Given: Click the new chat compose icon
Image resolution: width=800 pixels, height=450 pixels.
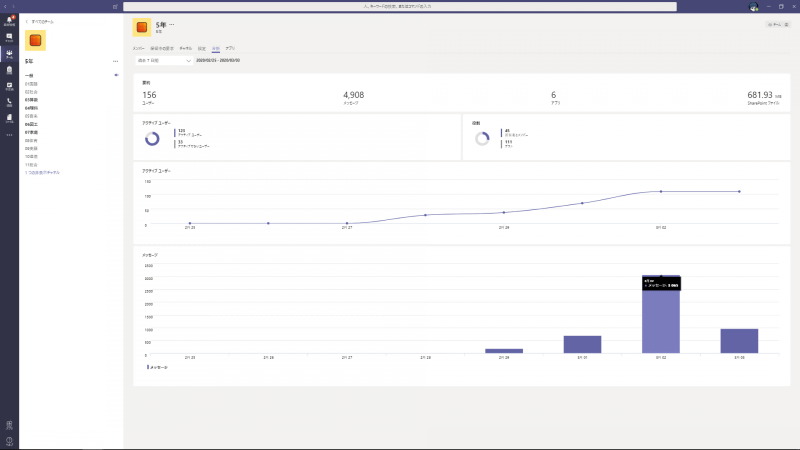Looking at the screenshot, I should [x=116, y=6].
